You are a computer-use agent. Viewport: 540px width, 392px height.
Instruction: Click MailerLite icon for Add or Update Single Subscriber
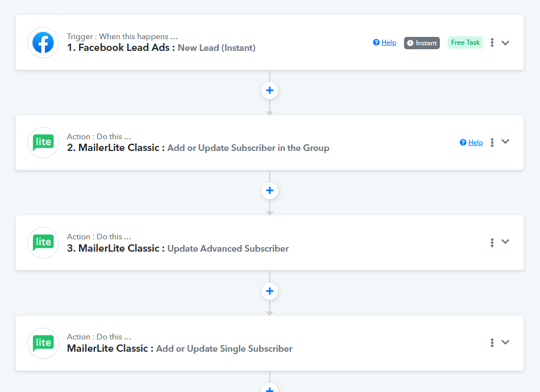click(43, 343)
